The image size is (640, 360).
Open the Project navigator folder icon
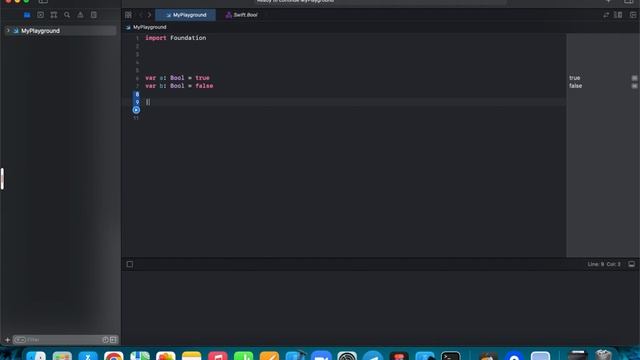point(27,15)
